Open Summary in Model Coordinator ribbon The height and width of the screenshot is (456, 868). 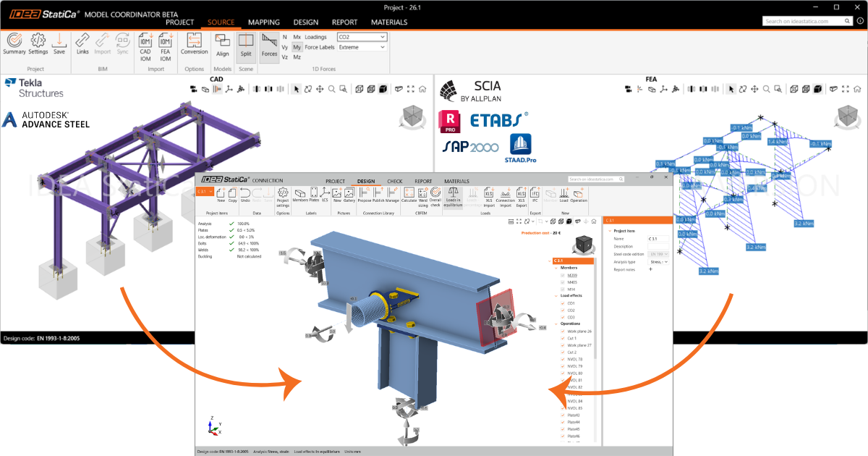click(14, 43)
